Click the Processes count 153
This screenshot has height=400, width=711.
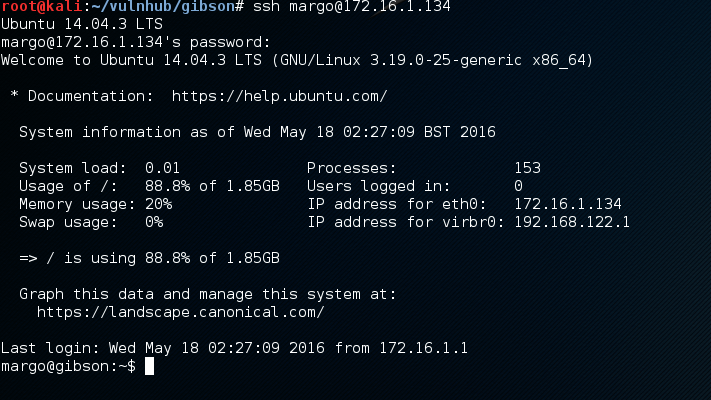pyautogui.click(x=527, y=168)
